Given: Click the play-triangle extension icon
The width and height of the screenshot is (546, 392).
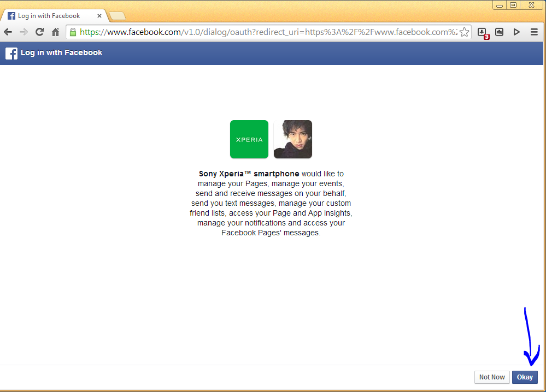Looking at the screenshot, I should tap(516, 32).
